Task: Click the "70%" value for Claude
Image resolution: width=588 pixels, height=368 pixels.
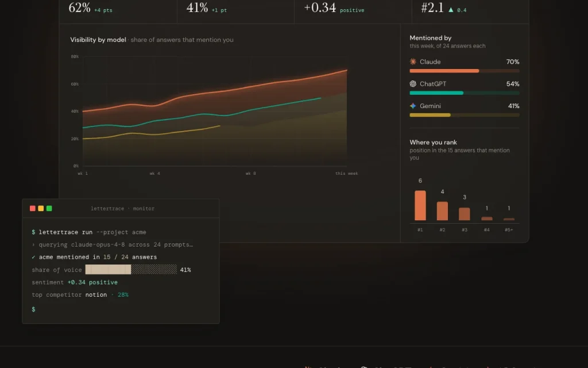Action: [x=513, y=62]
